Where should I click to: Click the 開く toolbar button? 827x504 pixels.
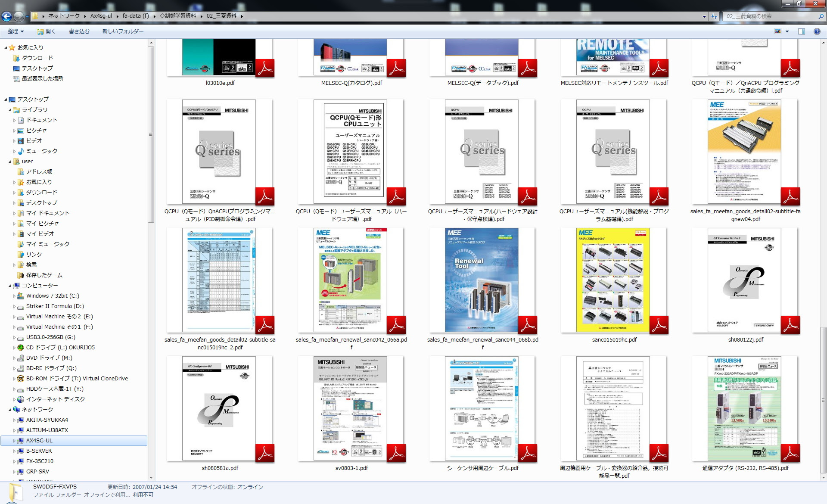coord(46,31)
